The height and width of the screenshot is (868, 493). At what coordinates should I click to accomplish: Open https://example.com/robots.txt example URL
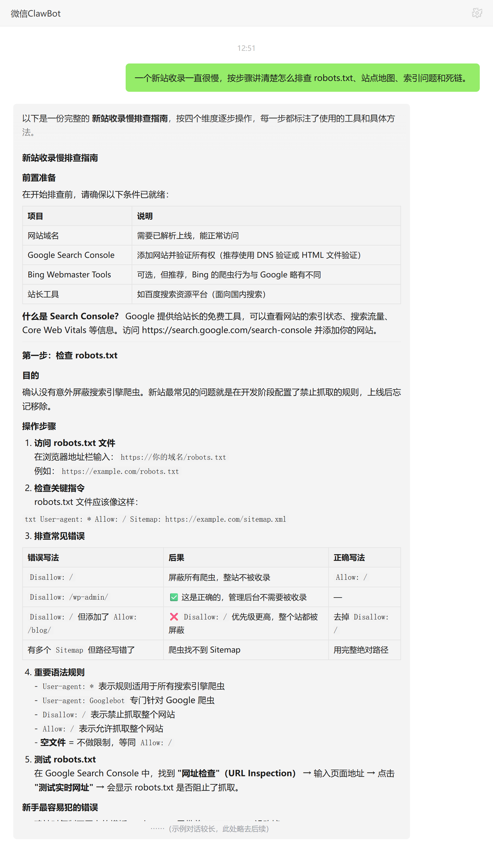point(120,471)
